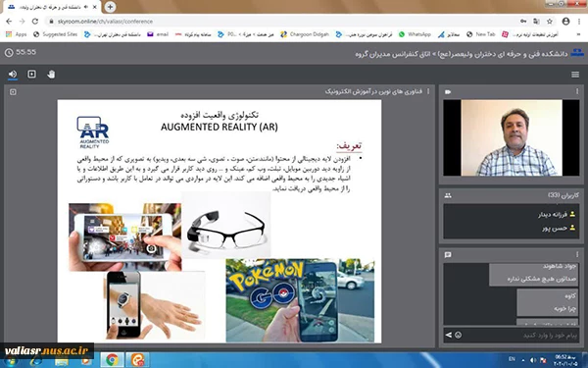Click the media playback icon in toolbar
The image size is (588, 368).
pyautogui.click(x=32, y=74)
